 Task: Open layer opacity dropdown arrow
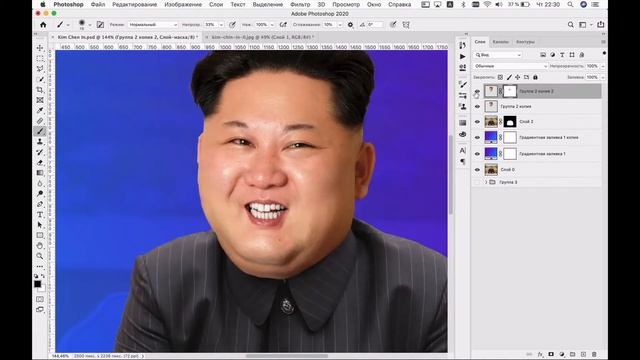pyautogui.click(x=603, y=66)
